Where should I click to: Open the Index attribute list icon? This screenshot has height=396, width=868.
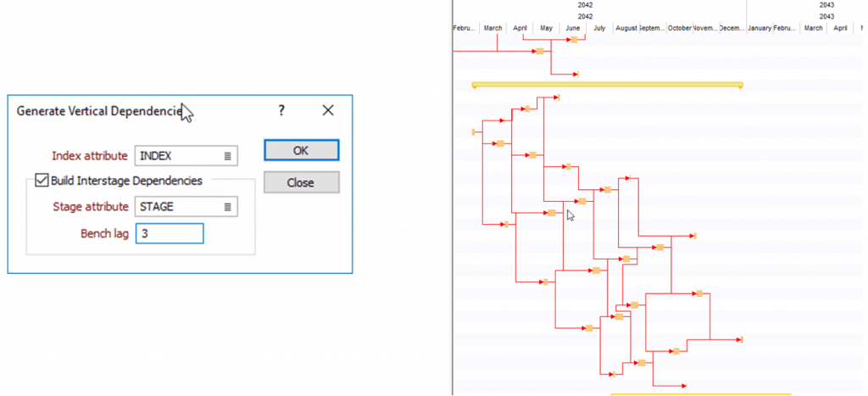(228, 156)
